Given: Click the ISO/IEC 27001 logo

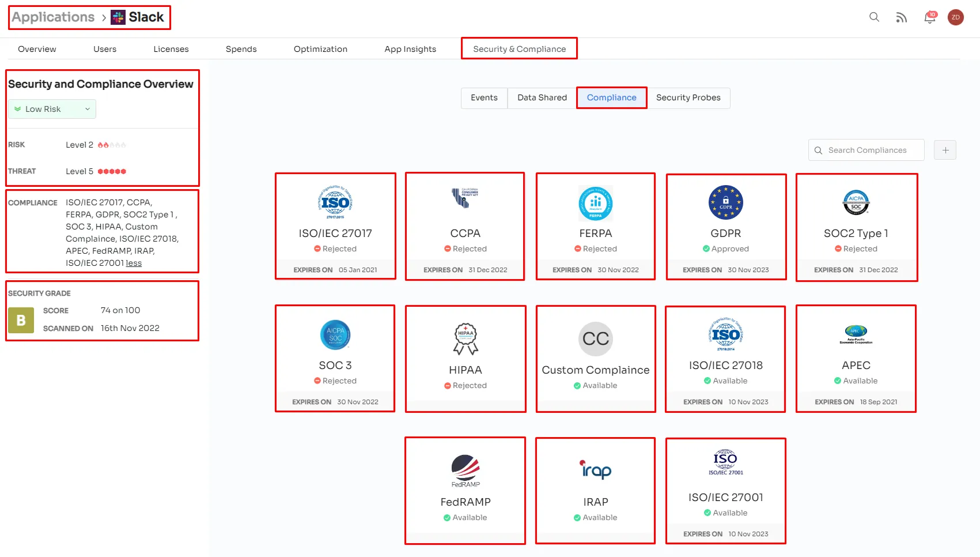Looking at the screenshot, I should pyautogui.click(x=726, y=462).
